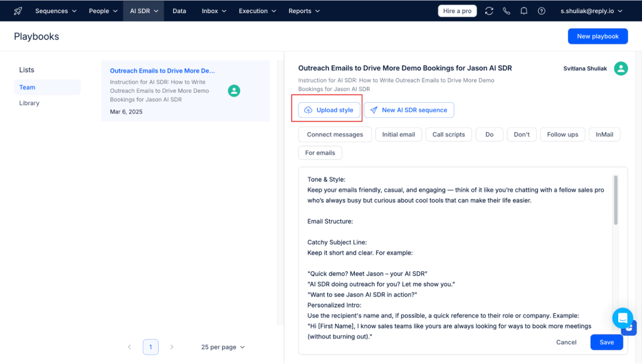Start a New AI SDR sequence
642x364 pixels.
tap(409, 110)
